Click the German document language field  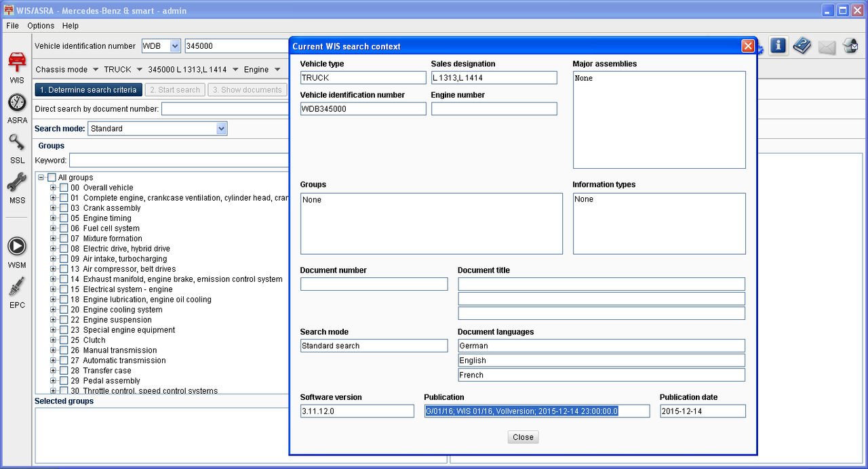(601, 346)
